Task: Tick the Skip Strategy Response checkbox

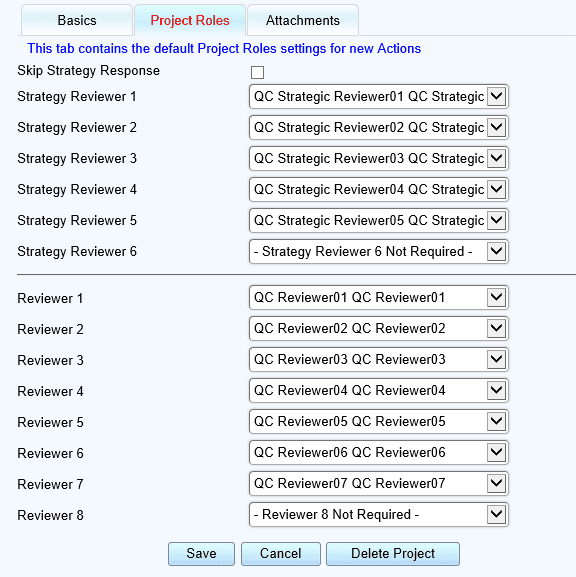Action: click(257, 72)
